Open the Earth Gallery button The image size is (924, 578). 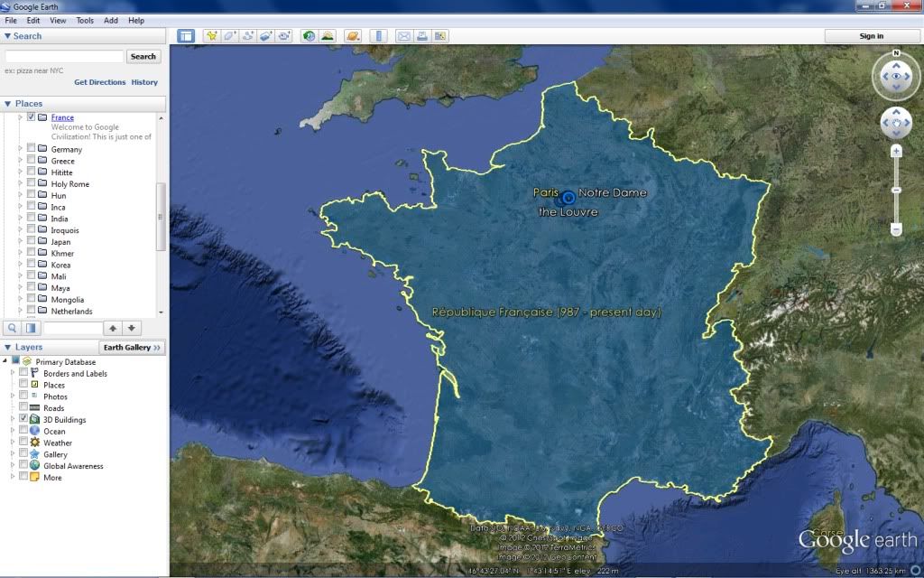(132, 348)
